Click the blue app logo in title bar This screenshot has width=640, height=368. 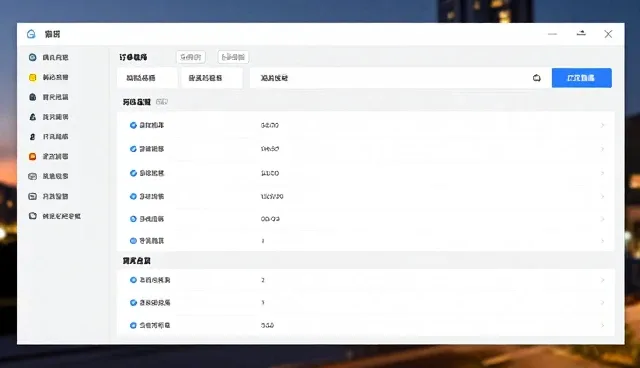pyautogui.click(x=31, y=34)
